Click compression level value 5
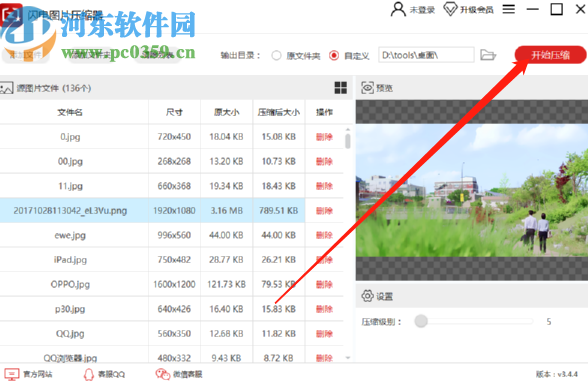Screen dimensions: 588x382 549,321
